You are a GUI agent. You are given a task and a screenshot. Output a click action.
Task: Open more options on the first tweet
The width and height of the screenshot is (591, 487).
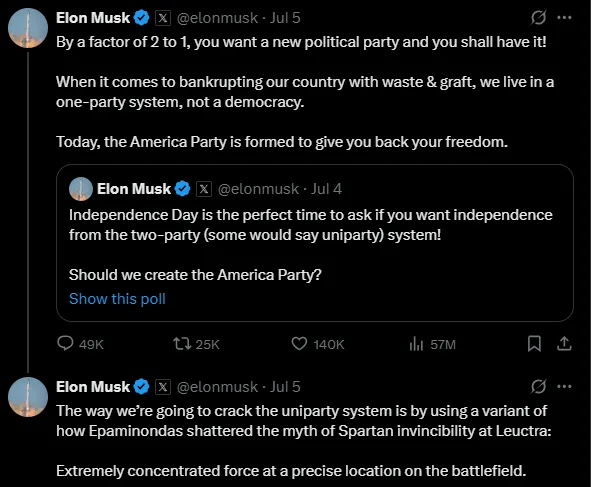pos(564,17)
